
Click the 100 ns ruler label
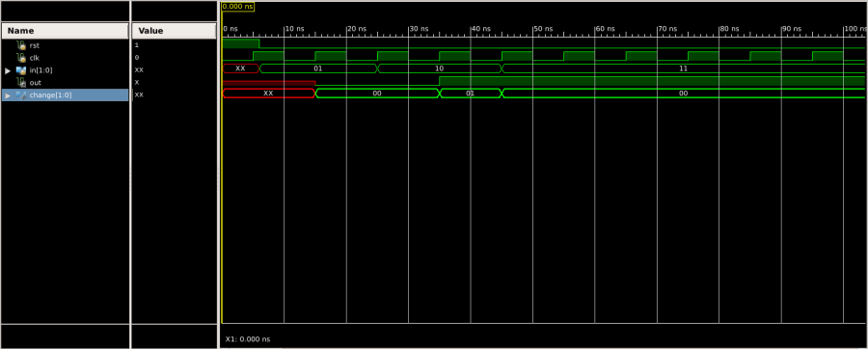(855, 29)
